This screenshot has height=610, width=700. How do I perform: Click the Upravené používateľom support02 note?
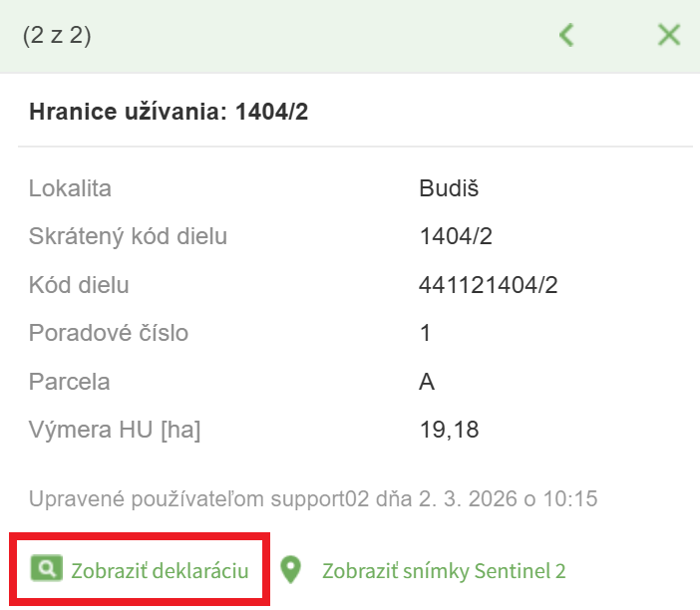(x=312, y=499)
